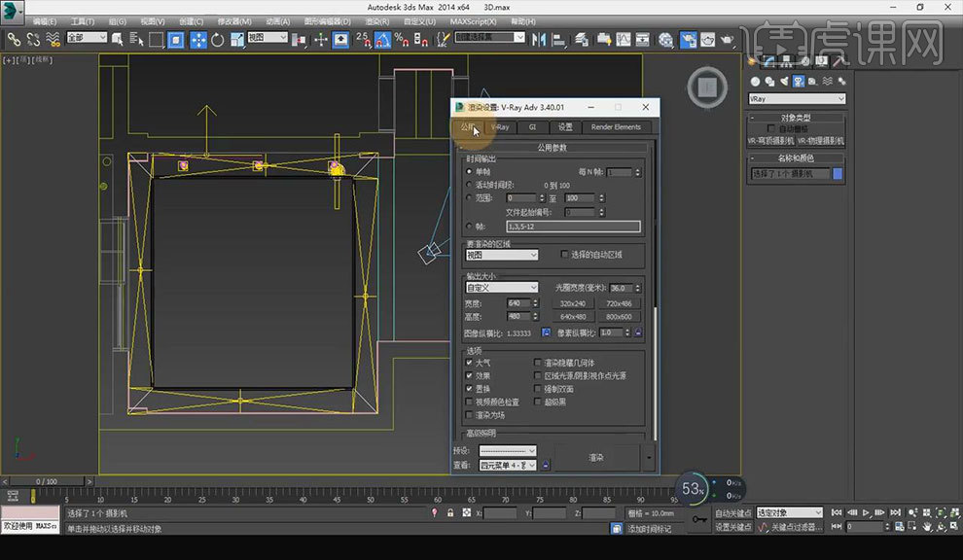Click the 渲染 render button
Screen dimensions: 963x560
tap(595, 458)
